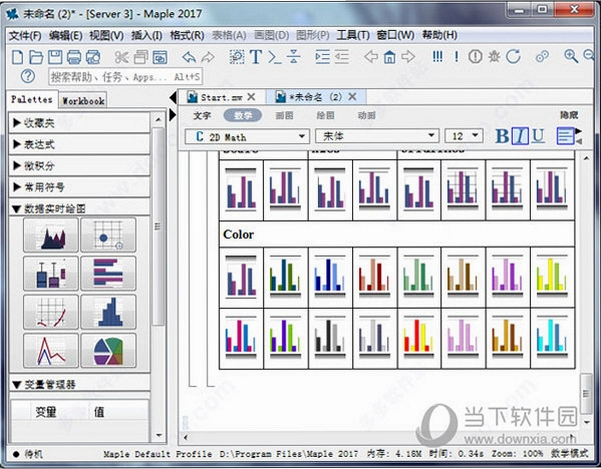The height and width of the screenshot is (469, 601).
Task: Go back with the left hollow arrow
Action: (371, 57)
